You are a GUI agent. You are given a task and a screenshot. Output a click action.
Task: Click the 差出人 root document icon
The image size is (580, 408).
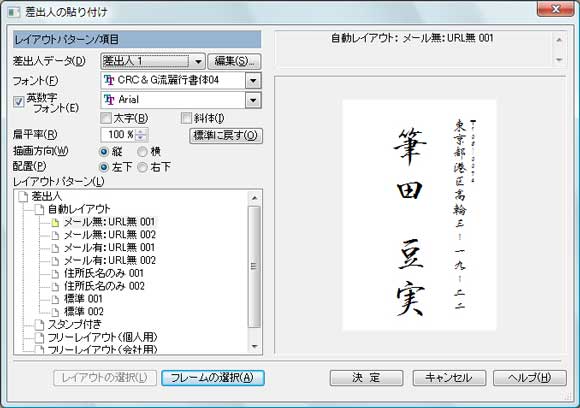pyautogui.click(x=23, y=196)
